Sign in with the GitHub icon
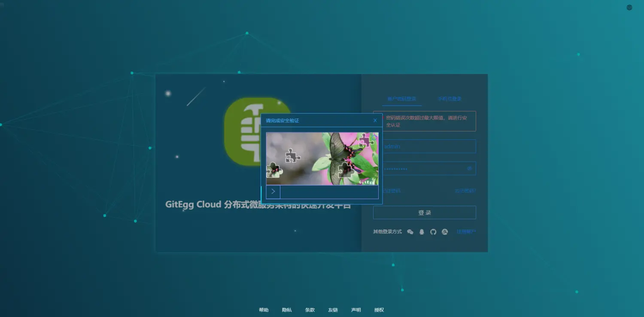Viewport: 644px width, 317px height. coord(433,232)
